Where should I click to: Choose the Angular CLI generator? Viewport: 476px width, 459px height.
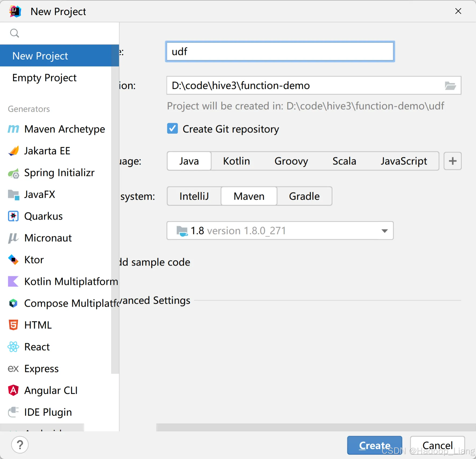pos(59,390)
